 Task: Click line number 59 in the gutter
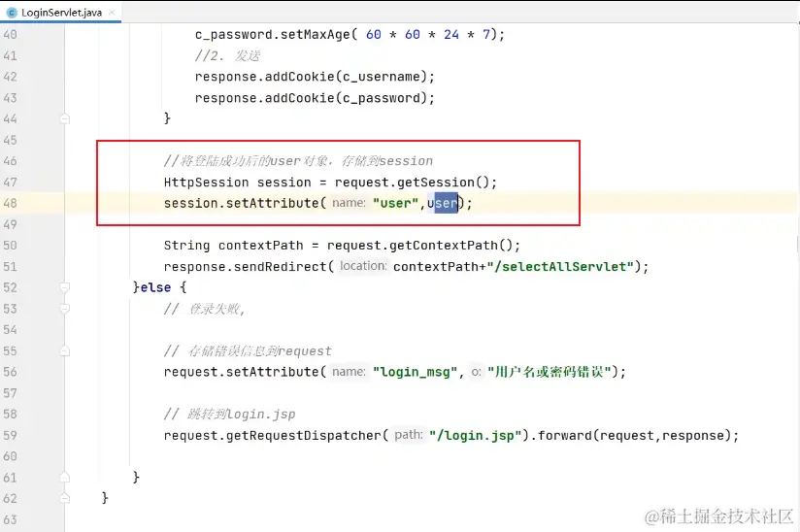(11, 435)
